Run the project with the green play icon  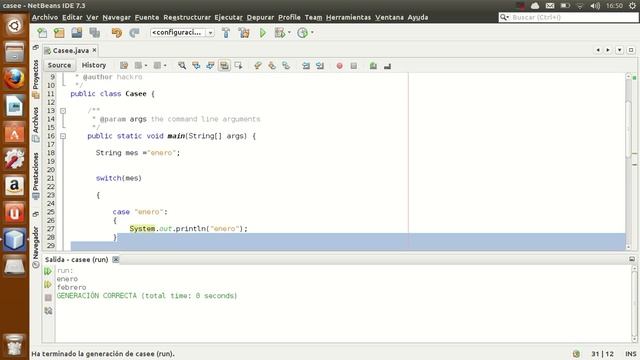pos(263,33)
